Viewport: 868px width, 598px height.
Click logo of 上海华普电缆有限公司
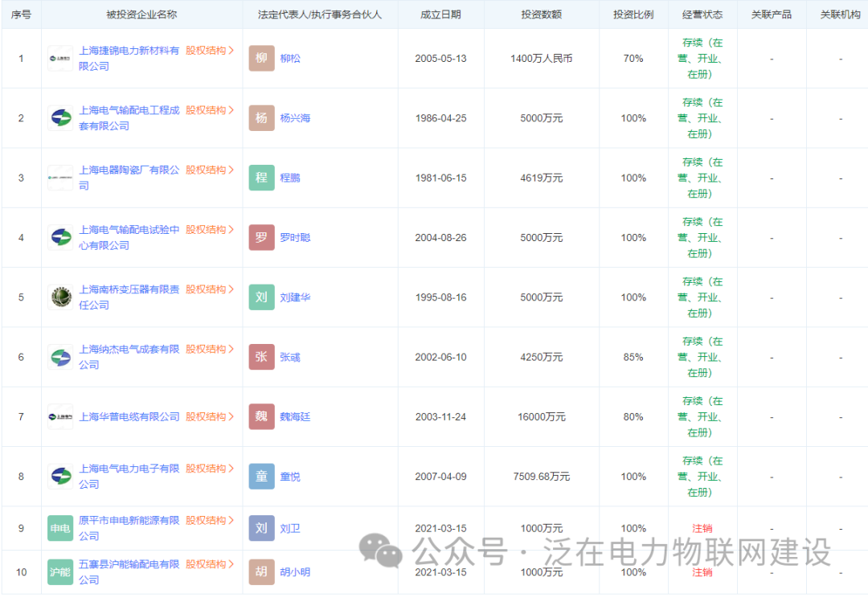coord(60,417)
